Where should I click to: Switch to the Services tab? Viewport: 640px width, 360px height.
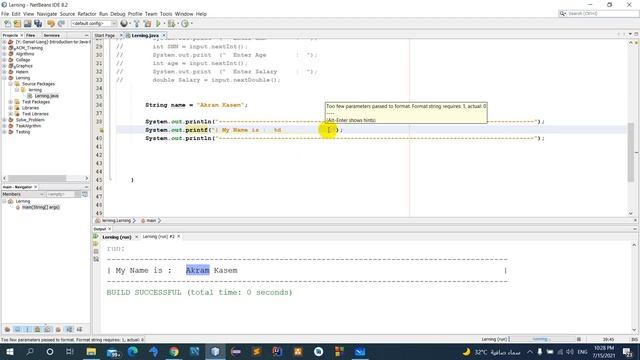click(52, 36)
